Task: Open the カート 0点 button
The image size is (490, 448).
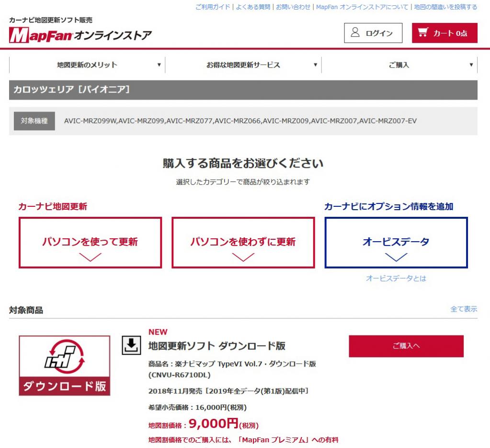Action: pos(444,33)
